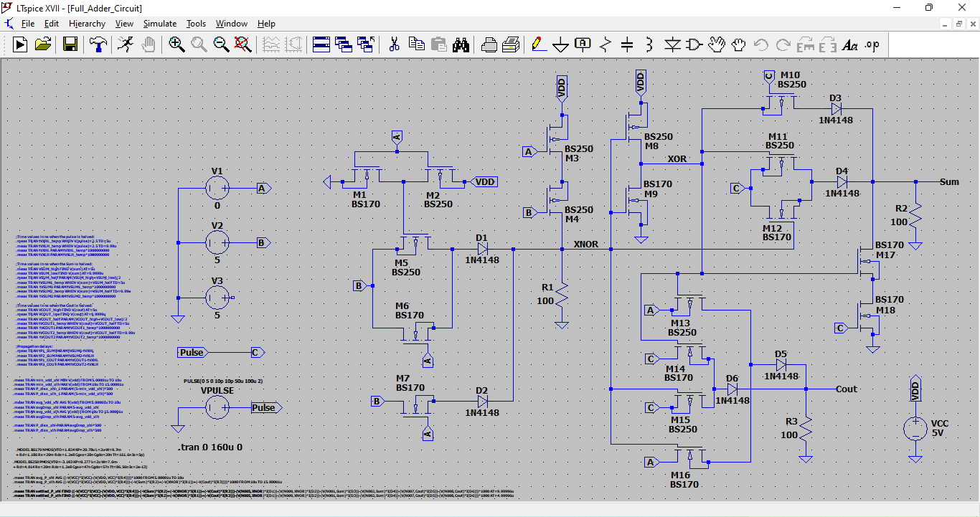980x517 pixels.
Task: Click the Zoom to fit icon
Action: point(242,44)
